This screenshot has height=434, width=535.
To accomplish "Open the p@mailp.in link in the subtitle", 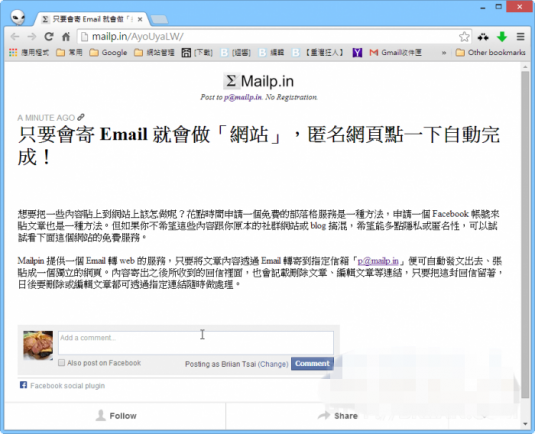I will click(243, 97).
